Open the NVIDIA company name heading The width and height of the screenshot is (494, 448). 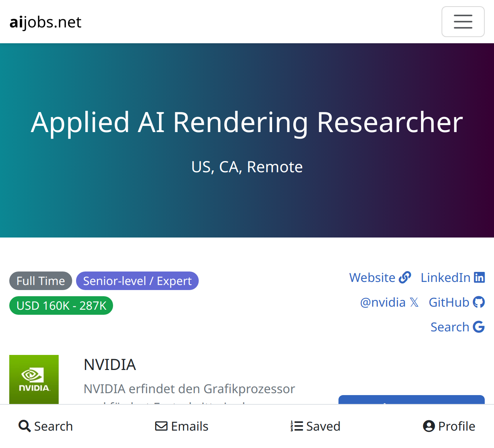pyautogui.click(x=110, y=365)
